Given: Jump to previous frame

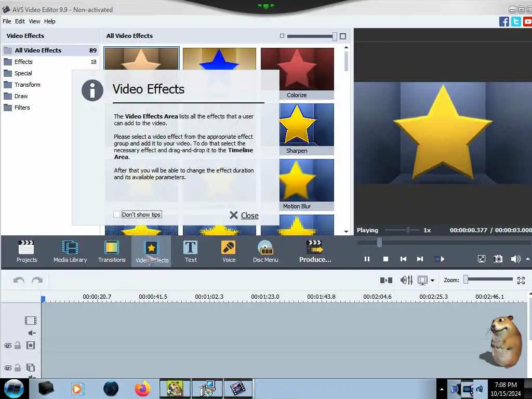Looking at the screenshot, I should (403, 259).
